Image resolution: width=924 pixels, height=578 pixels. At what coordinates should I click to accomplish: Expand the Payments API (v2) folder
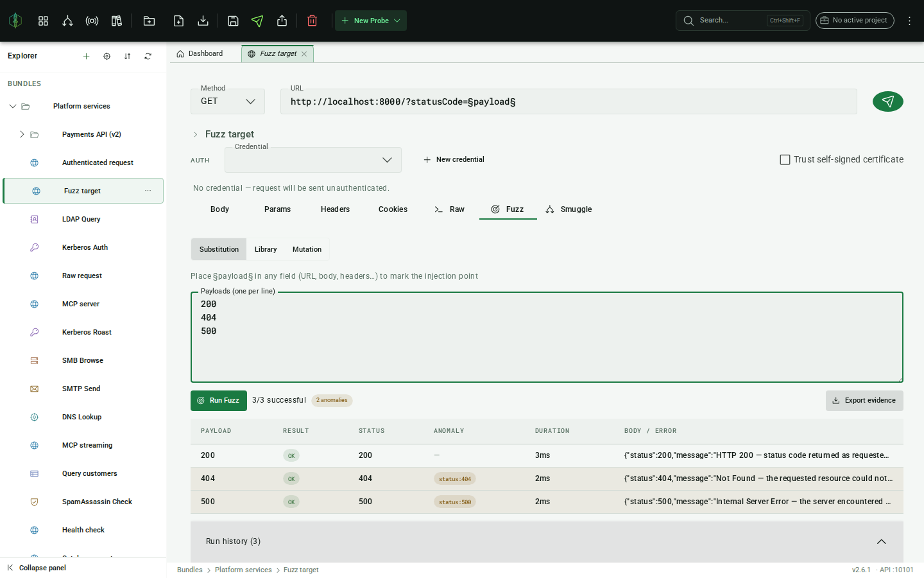tap(22, 134)
